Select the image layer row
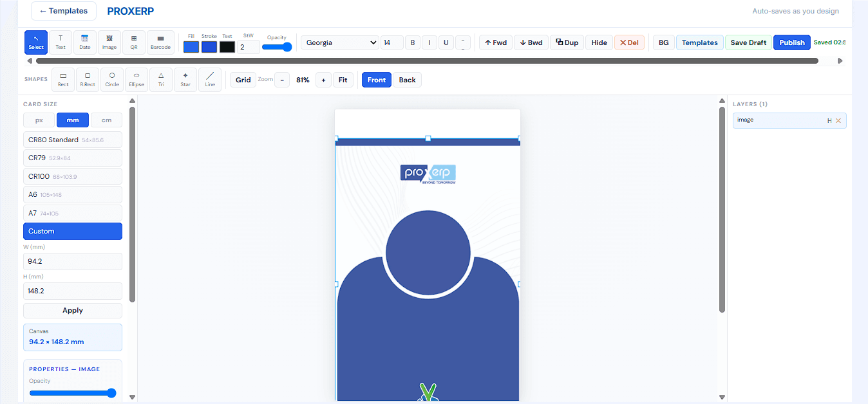The image size is (868, 404). pyautogui.click(x=789, y=120)
